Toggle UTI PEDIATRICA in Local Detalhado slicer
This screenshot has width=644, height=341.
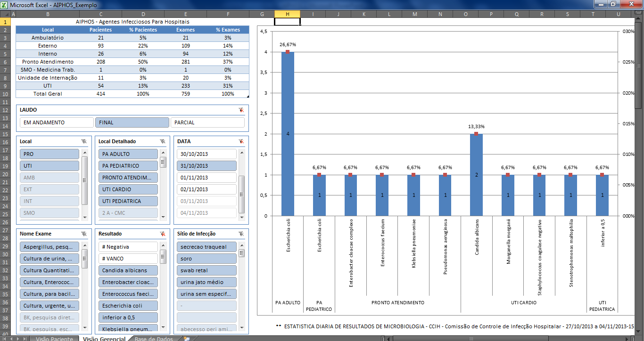click(128, 201)
